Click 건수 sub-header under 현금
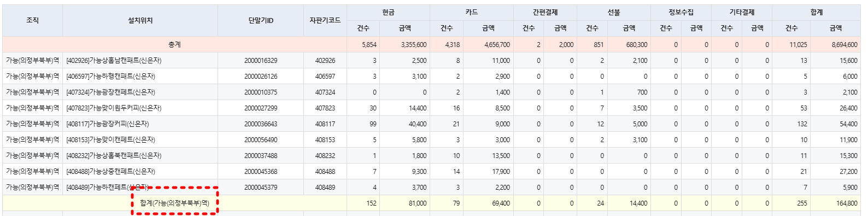 [363, 28]
